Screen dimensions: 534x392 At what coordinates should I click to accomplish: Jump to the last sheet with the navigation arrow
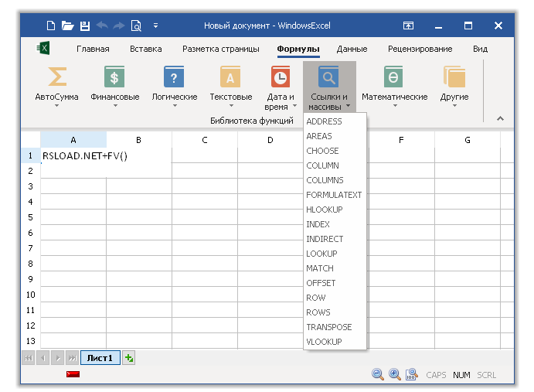pyautogui.click(x=72, y=358)
